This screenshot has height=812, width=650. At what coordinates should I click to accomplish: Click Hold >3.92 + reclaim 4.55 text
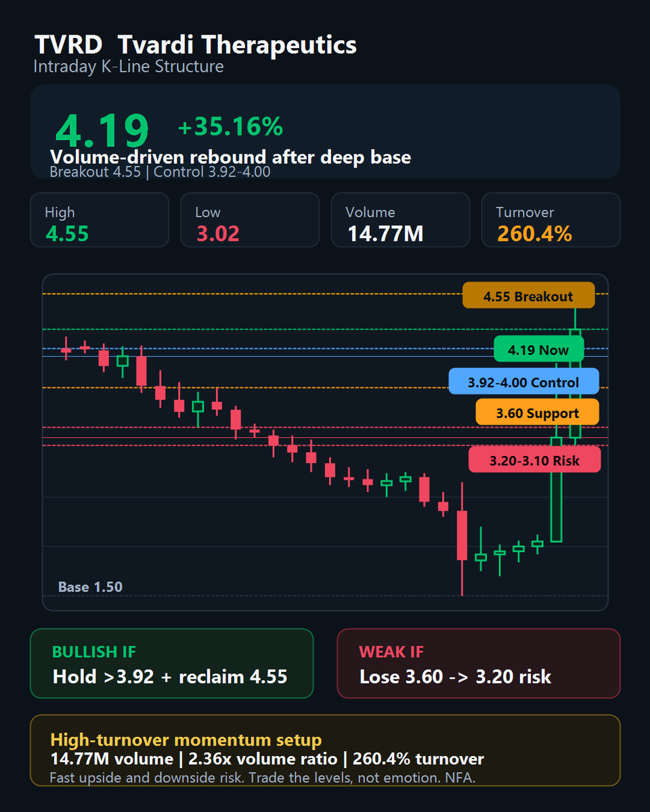pos(170,676)
